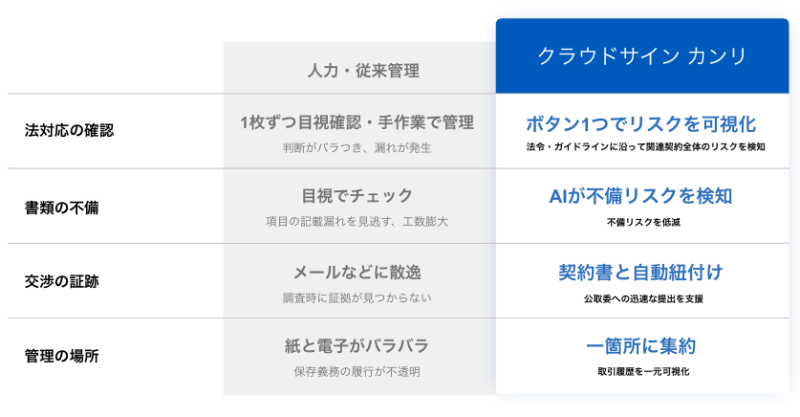
Task: Click the 法対応の確認 row label
Action: pyautogui.click(x=69, y=131)
